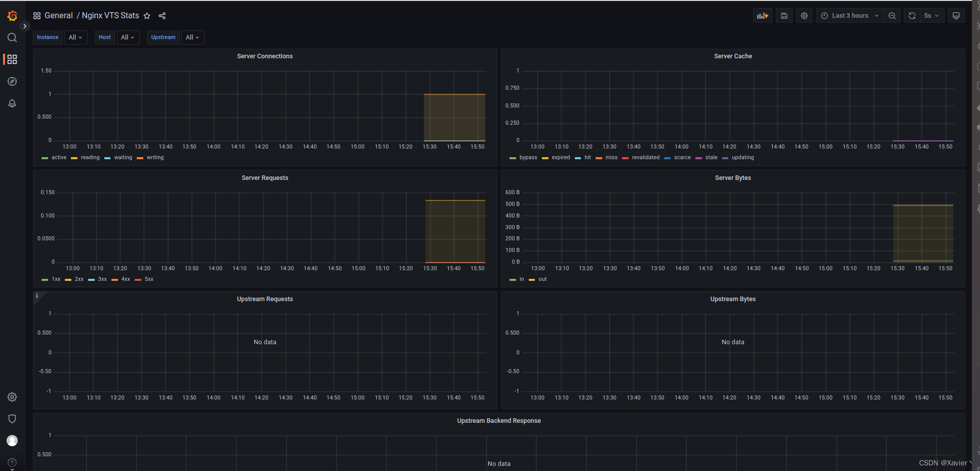The height and width of the screenshot is (471, 980).
Task: Open the user profile avatar
Action: (x=12, y=441)
